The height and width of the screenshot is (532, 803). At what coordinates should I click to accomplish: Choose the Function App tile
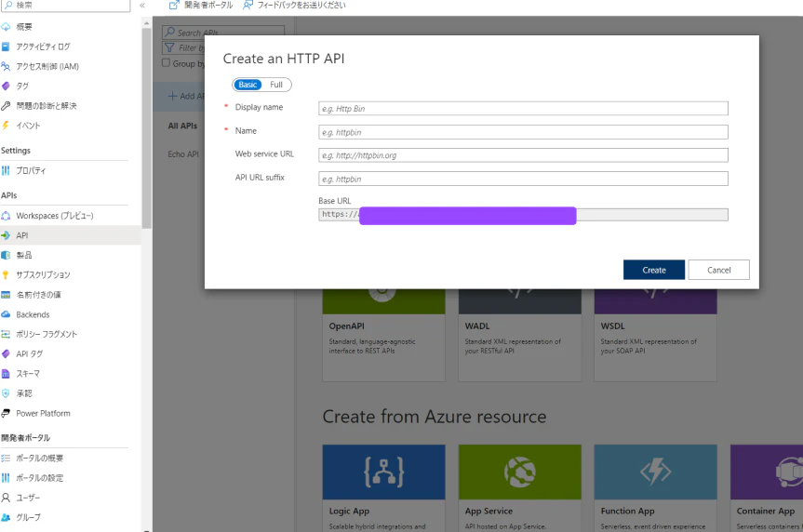655,488
